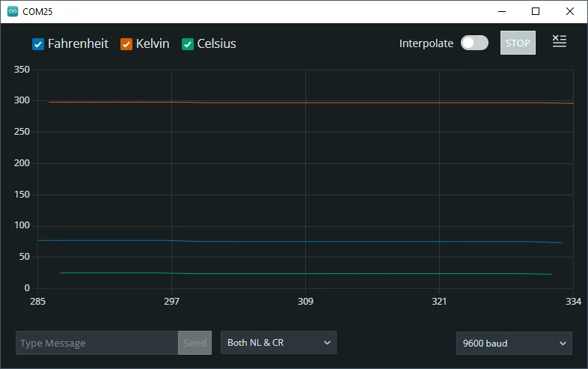Enable the Interpolate switch
Screen dimensions: 588x369
pos(474,43)
